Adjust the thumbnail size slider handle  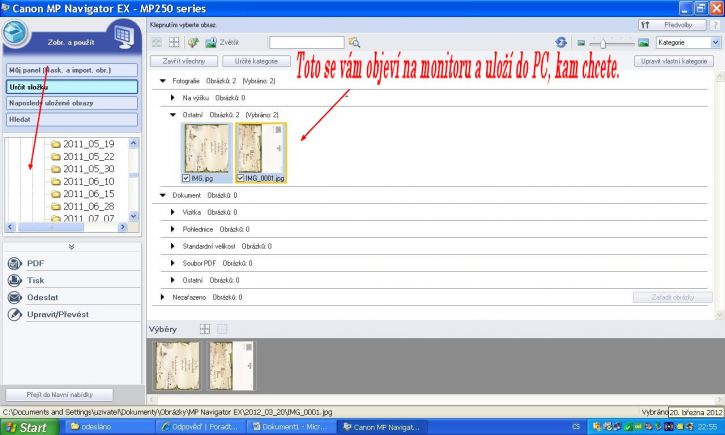(x=603, y=43)
